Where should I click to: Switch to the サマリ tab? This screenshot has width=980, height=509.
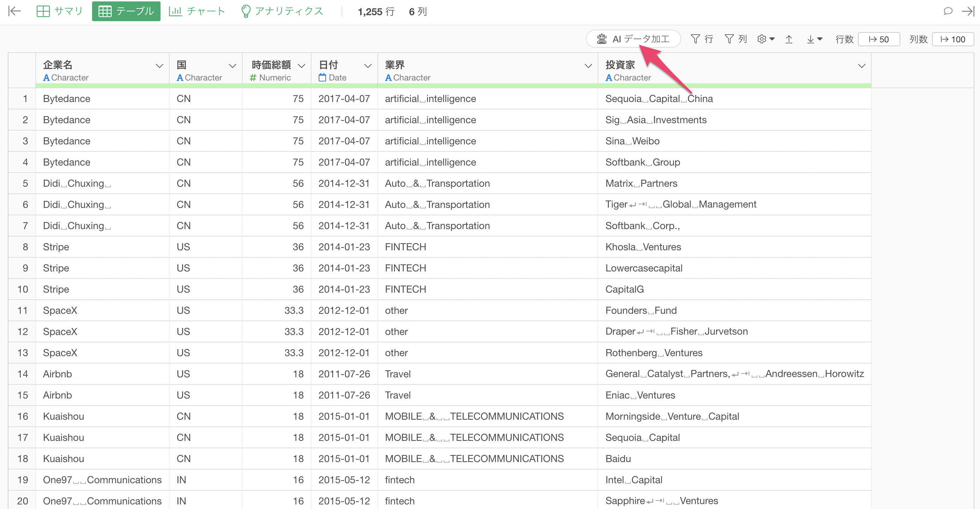59,11
